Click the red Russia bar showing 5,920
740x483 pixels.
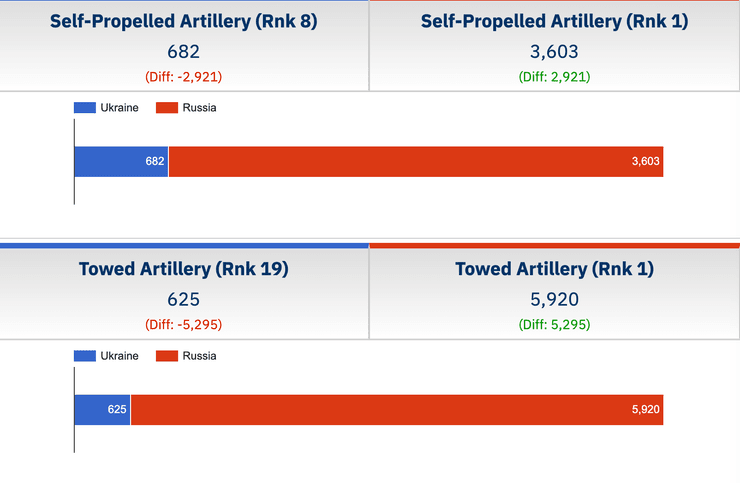point(396,409)
